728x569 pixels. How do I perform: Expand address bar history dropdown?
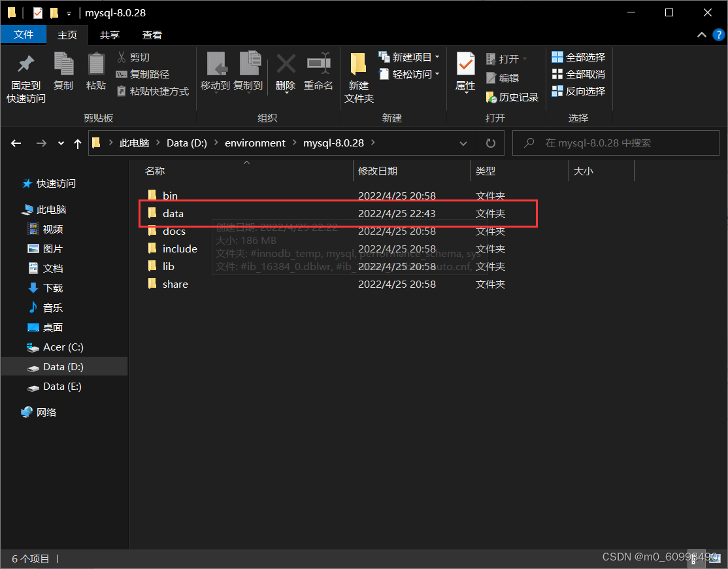tap(463, 143)
